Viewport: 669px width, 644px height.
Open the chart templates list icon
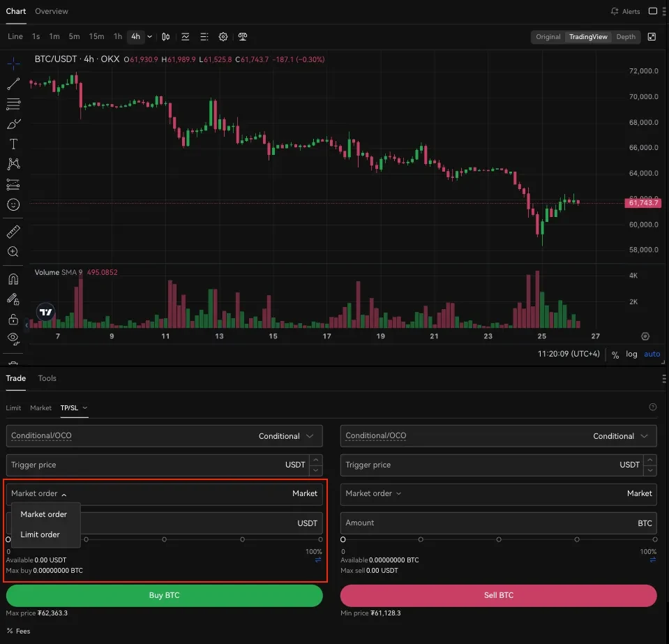click(x=204, y=37)
